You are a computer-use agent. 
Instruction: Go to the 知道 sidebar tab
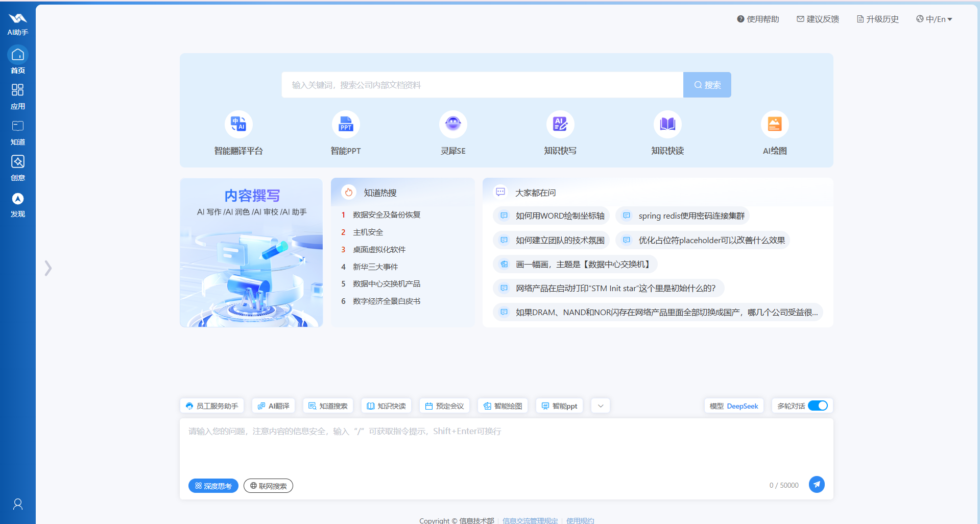pyautogui.click(x=18, y=132)
